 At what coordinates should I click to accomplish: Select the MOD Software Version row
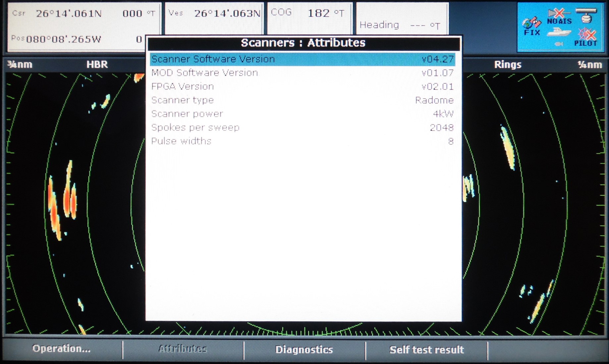pyautogui.click(x=302, y=73)
